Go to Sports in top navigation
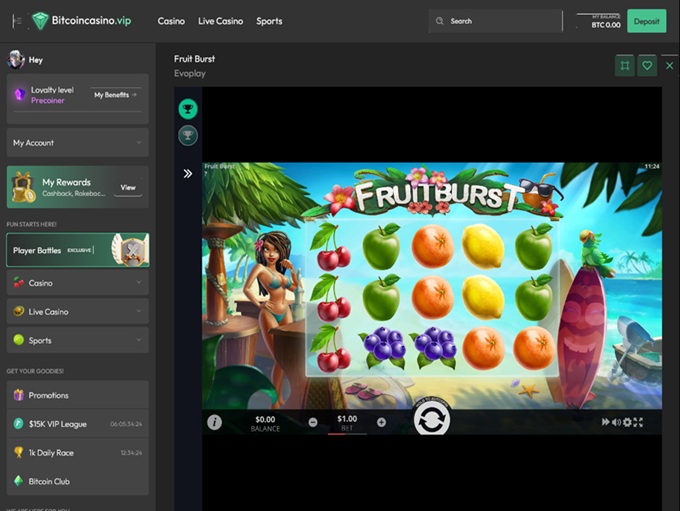 coord(269,21)
